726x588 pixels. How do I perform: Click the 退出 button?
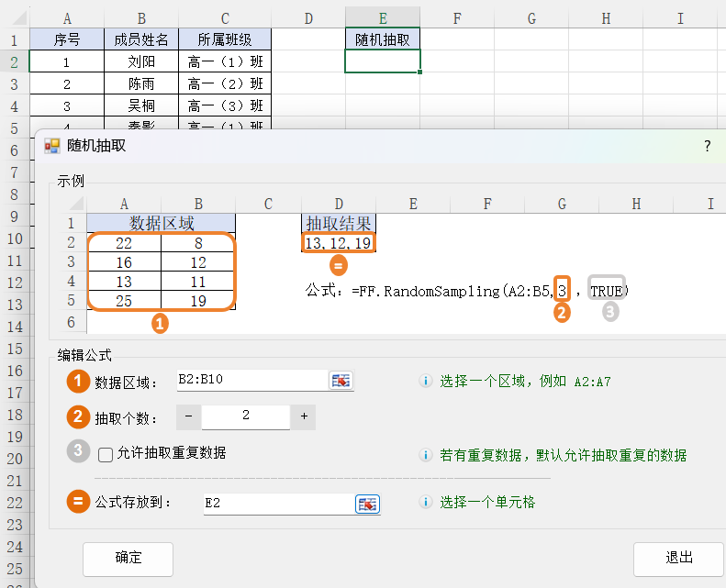679,558
